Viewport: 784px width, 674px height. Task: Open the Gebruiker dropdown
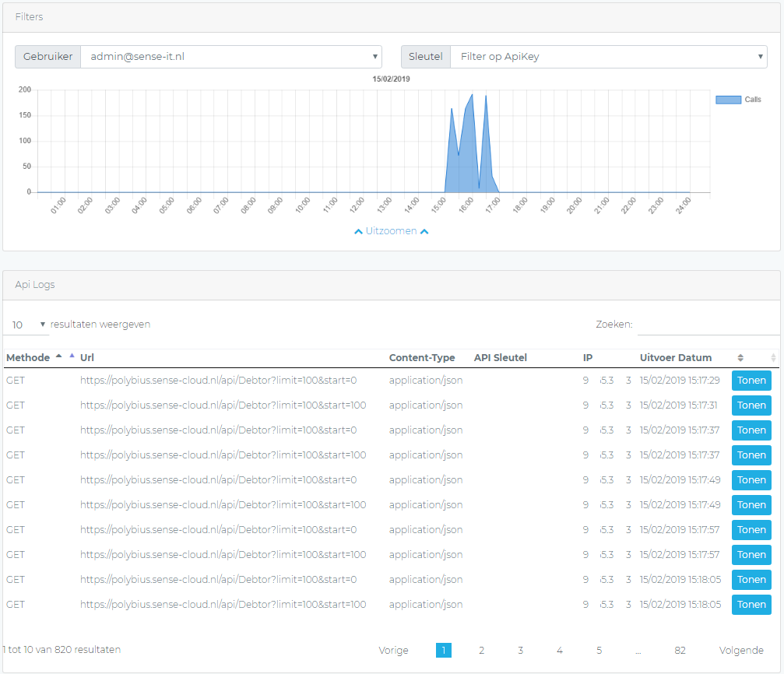[x=230, y=57]
